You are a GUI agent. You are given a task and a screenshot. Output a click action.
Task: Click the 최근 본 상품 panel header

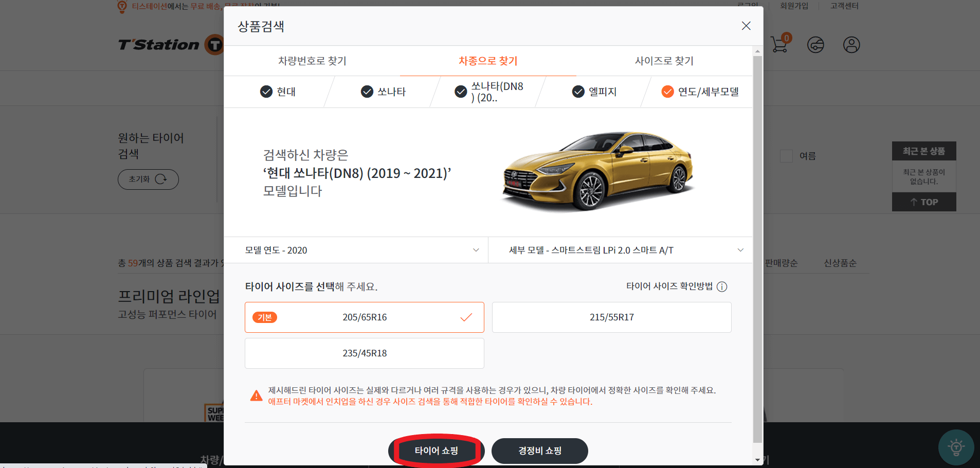tap(924, 151)
